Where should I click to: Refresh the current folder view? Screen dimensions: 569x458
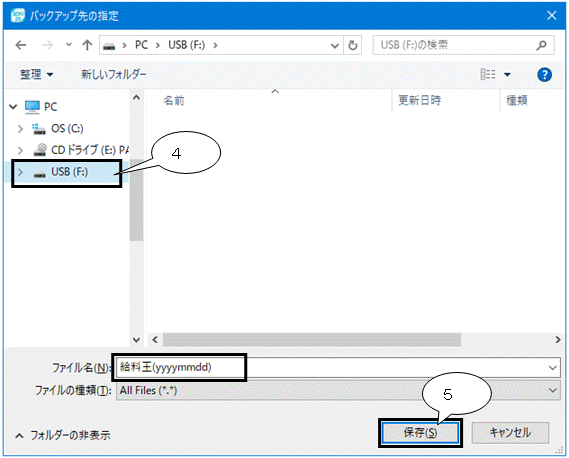tap(352, 45)
